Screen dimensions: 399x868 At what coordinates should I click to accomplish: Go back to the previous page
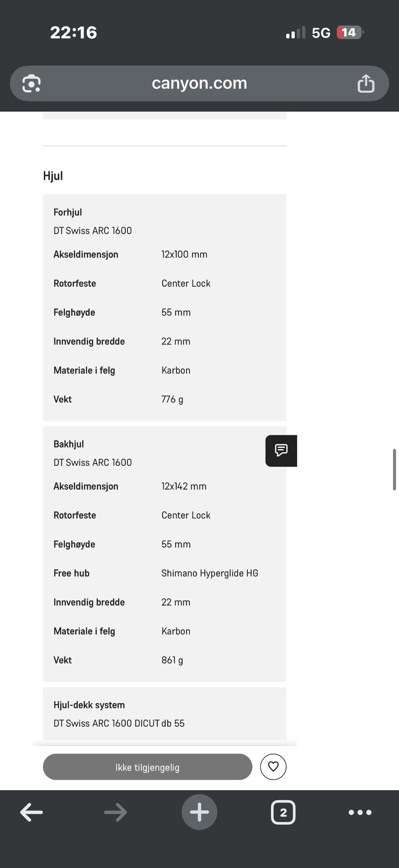[x=32, y=812]
